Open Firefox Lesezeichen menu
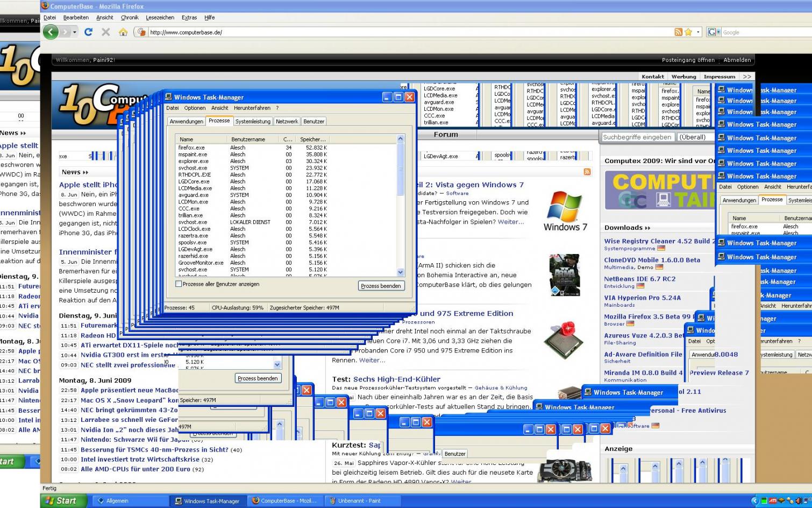The image size is (812, 508). pyautogui.click(x=160, y=18)
